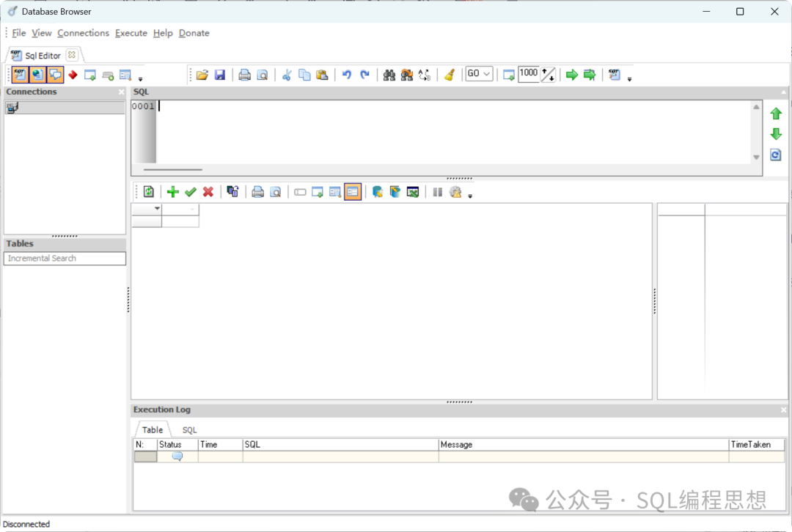
Task: Switch to the SQL tab in Execution Log
Action: pos(189,430)
